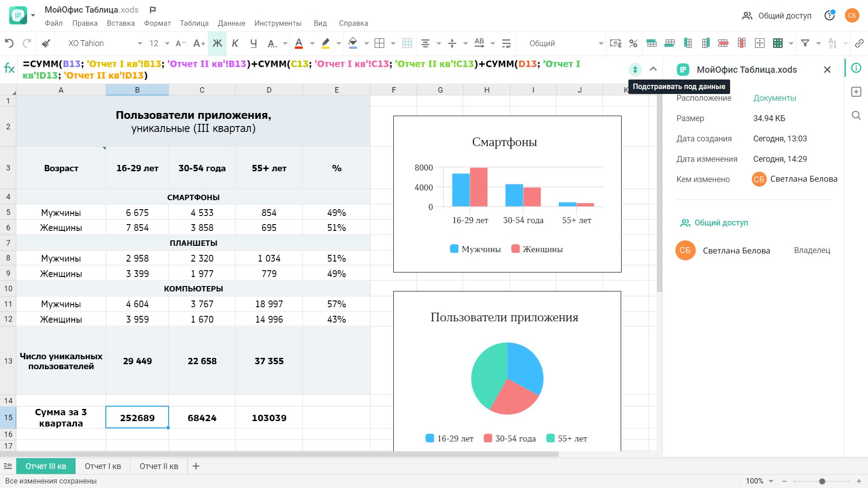Image resolution: width=868 pixels, height=488 pixels.
Task: Open the Документы location link
Action: [x=774, y=98]
